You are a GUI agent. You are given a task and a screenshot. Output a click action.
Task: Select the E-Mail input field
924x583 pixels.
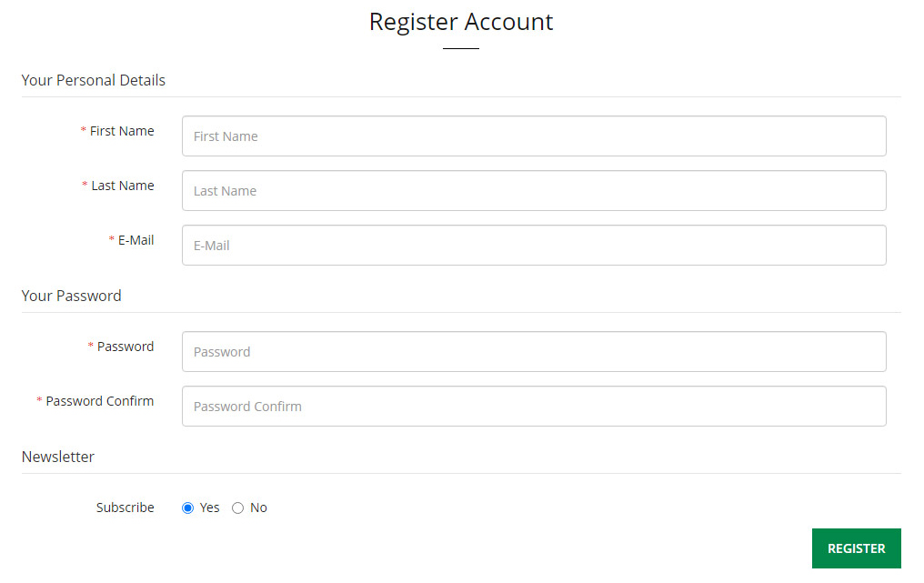534,246
